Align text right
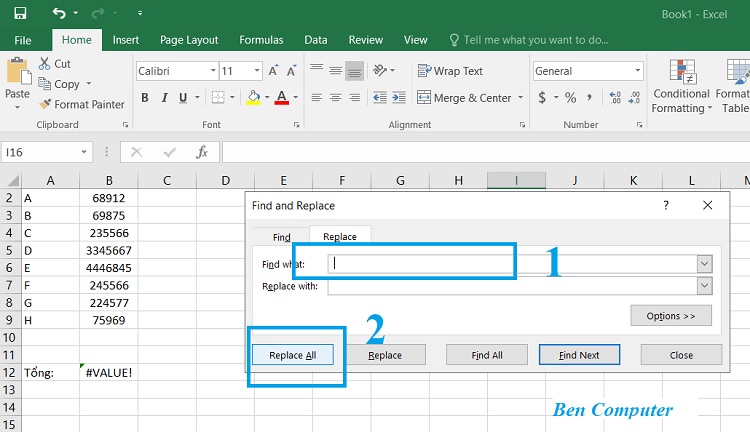Image resolution: width=750 pixels, height=432 pixels. point(354,98)
